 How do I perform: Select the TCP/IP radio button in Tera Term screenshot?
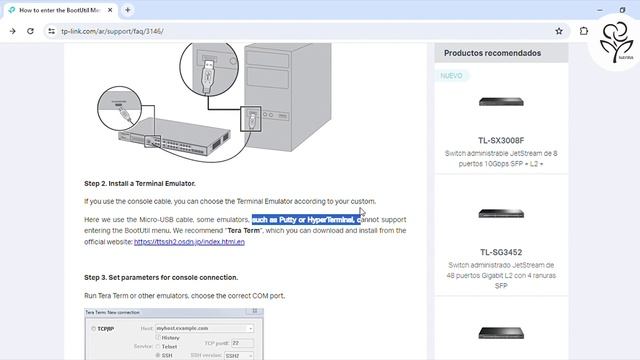(93, 329)
